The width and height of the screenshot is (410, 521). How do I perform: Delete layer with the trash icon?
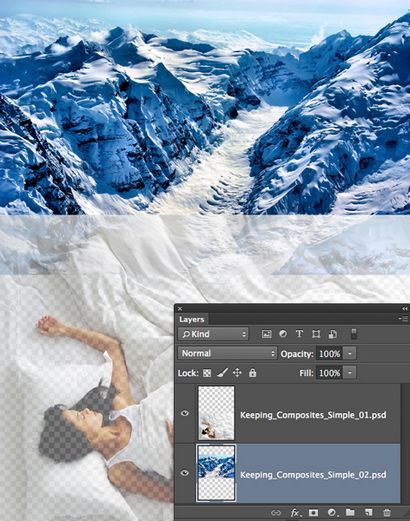(x=387, y=512)
